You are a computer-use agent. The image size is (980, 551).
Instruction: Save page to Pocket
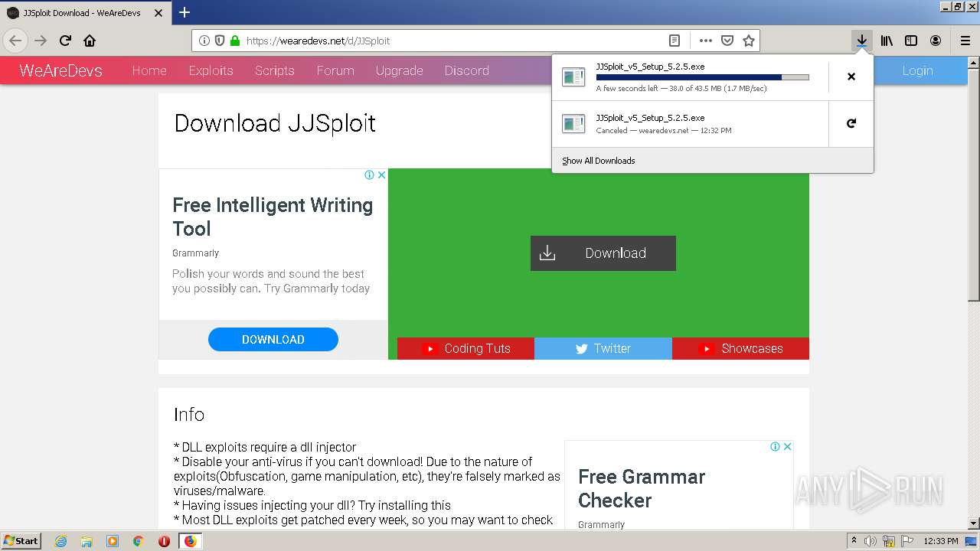click(727, 41)
